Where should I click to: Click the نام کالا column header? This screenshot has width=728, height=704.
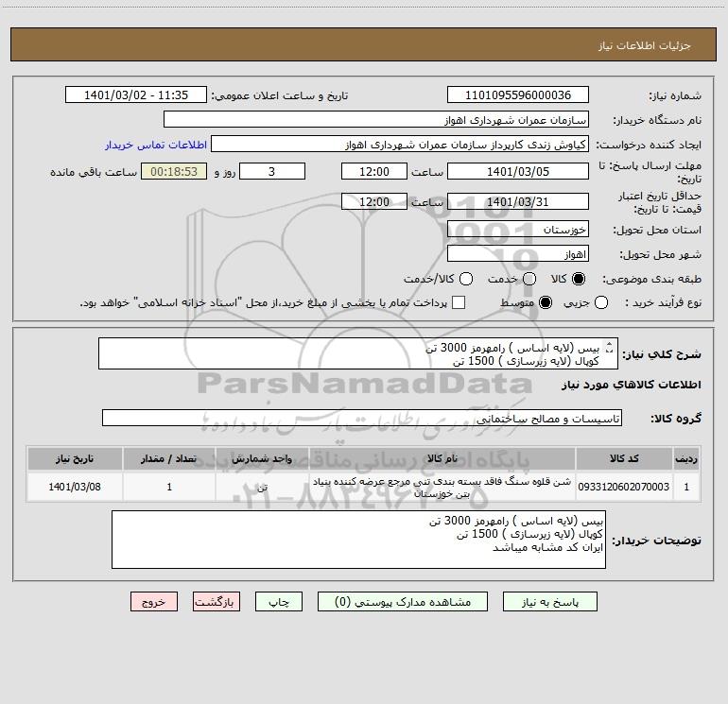tap(442, 458)
